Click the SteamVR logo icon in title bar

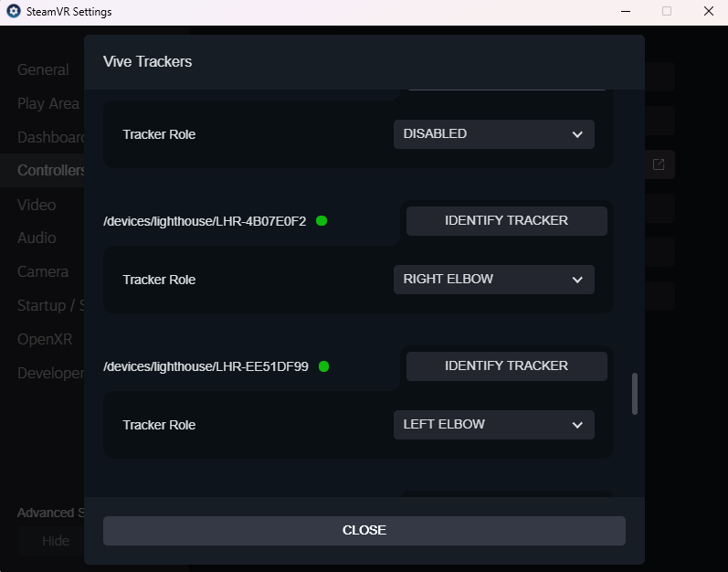(x=14, y=11)
